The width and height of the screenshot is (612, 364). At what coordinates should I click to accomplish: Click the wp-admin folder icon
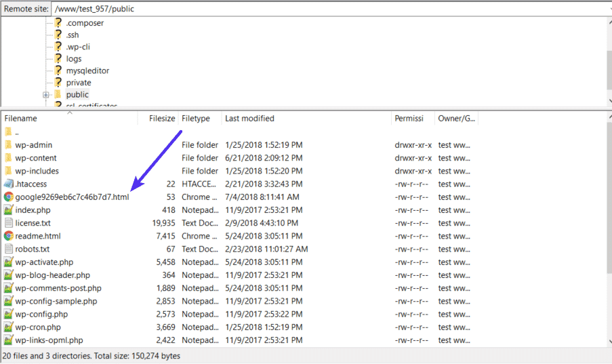[x=9, y=145]
